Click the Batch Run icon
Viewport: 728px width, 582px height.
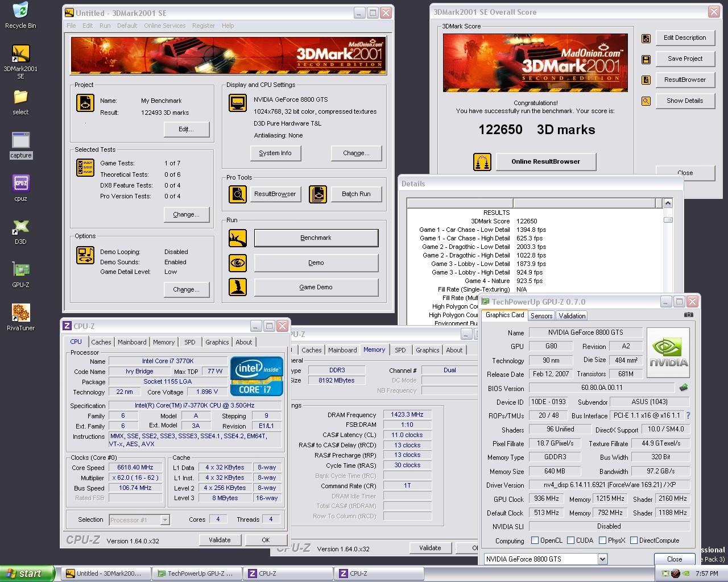point(318,194)
